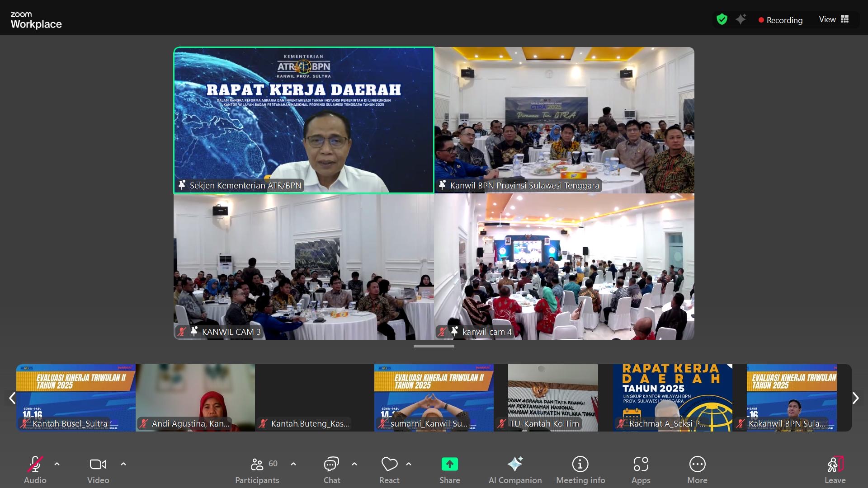Open the Participants list showing 60
This screenshot has width=868, height=488.
pos(257,464)
